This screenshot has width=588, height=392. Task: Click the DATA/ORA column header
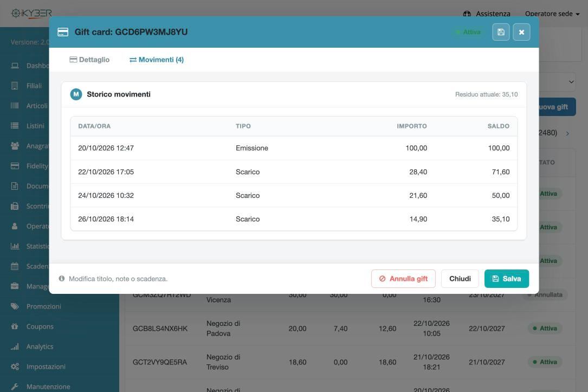click(x=94, y=126)
